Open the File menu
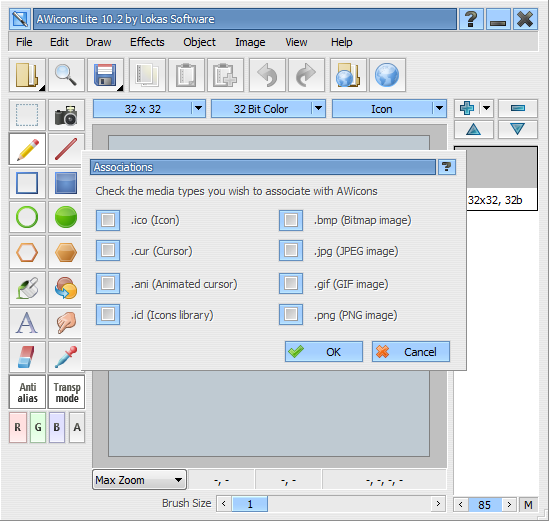The width and height of the screenshot is (549, 521). [24, 42]
